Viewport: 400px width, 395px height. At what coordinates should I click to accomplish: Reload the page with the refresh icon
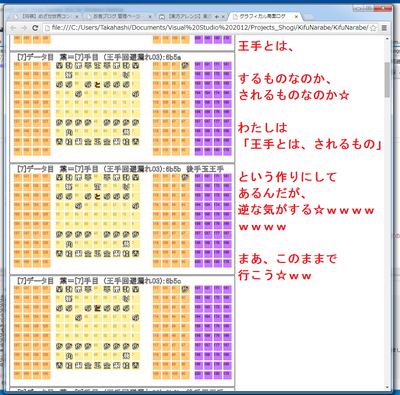[x=35, y=28]
